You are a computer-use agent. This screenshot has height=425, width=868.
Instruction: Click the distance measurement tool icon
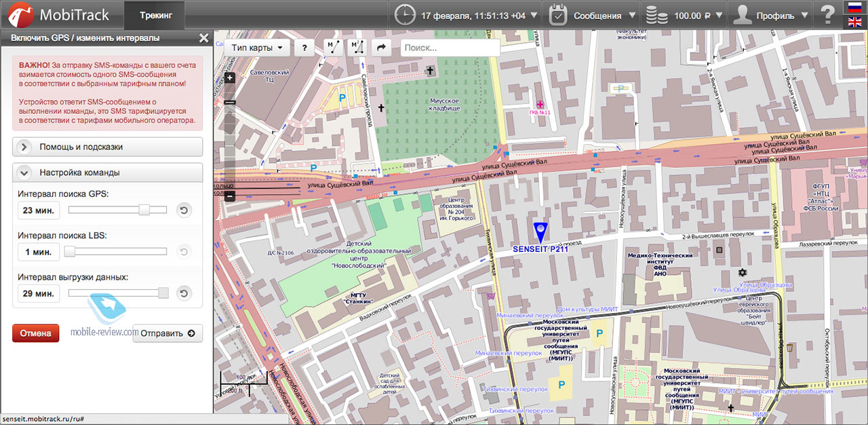coord(333,48)
